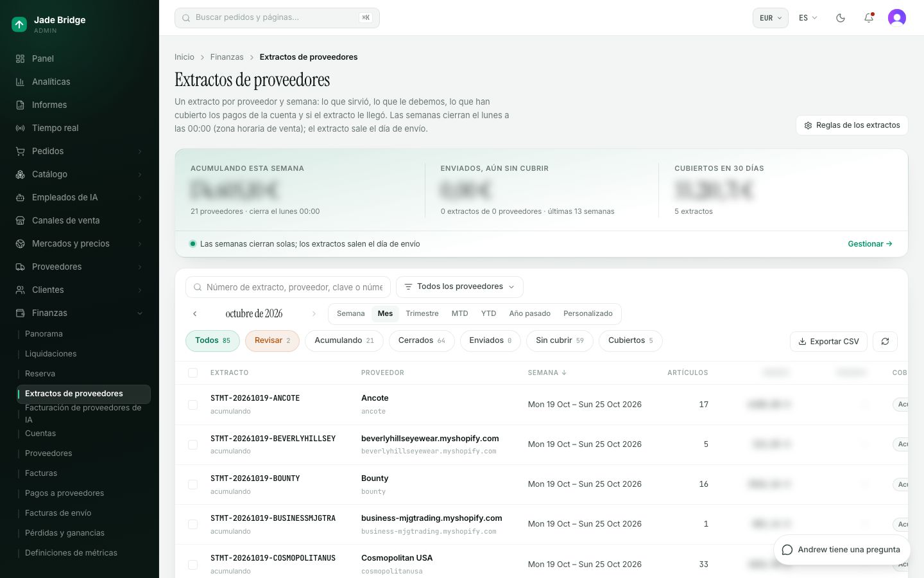Click Exportar CSV button
Screen dimensions: 924x578
pos(828,342)
